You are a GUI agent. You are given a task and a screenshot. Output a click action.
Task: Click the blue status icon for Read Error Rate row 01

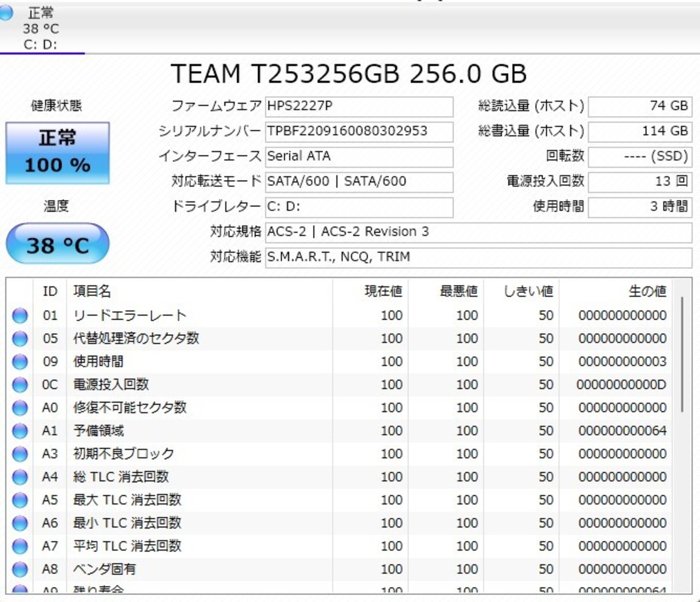[x=20, y=316]
